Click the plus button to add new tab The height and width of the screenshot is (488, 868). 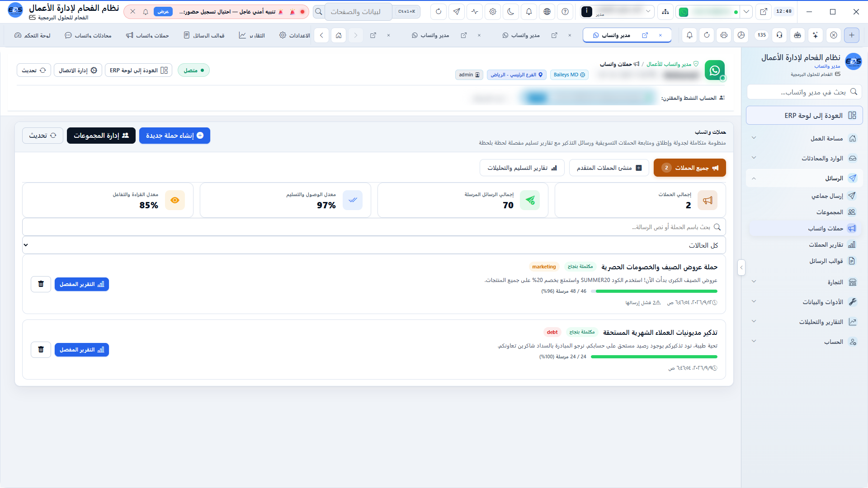[852, 35]
